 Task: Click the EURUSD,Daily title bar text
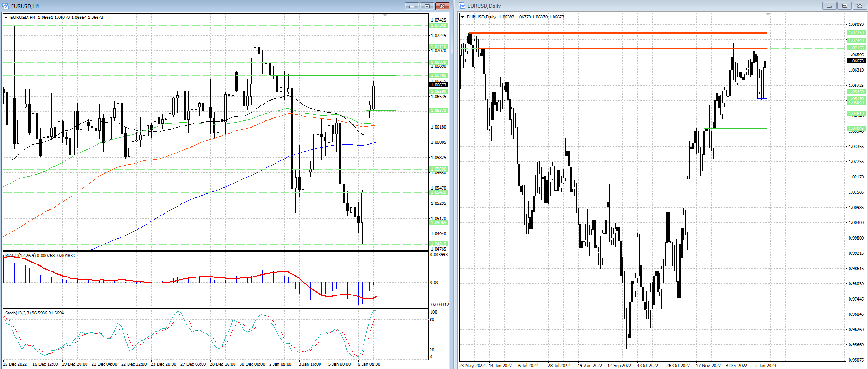point(484,6)
